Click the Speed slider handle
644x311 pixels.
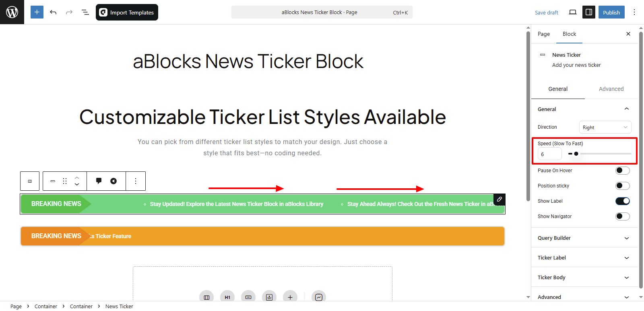pyautogui.click(x=576, y=154)
